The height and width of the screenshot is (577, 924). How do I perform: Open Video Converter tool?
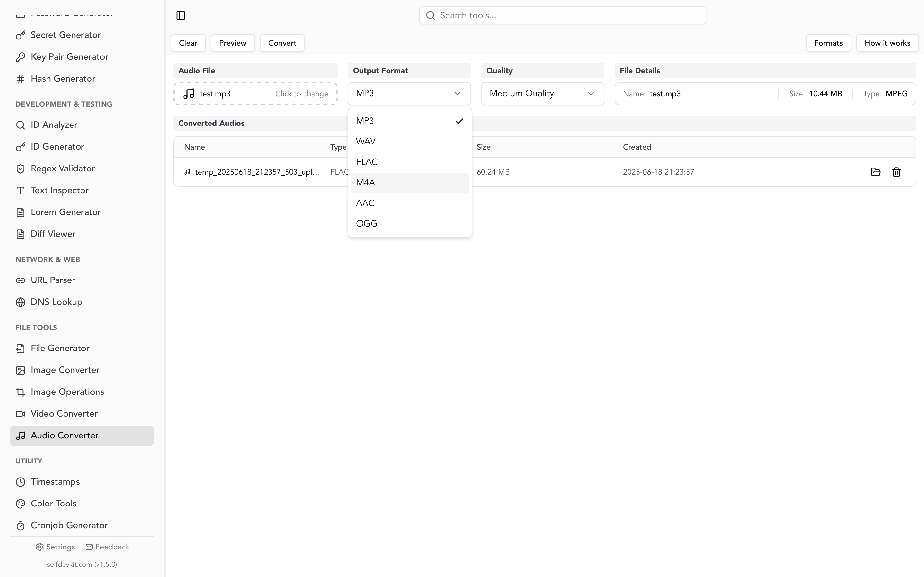pyautogui.click(x=82, y=414)
